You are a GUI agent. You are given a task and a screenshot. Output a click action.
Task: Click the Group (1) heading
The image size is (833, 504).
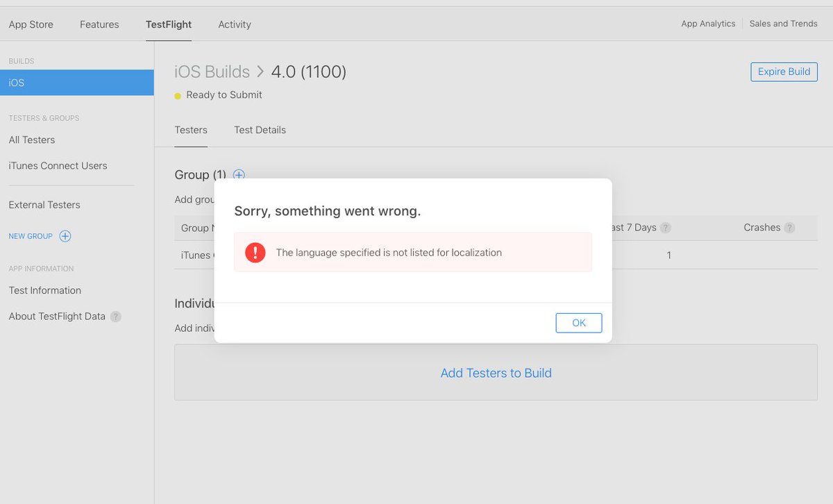click(201, 175)
